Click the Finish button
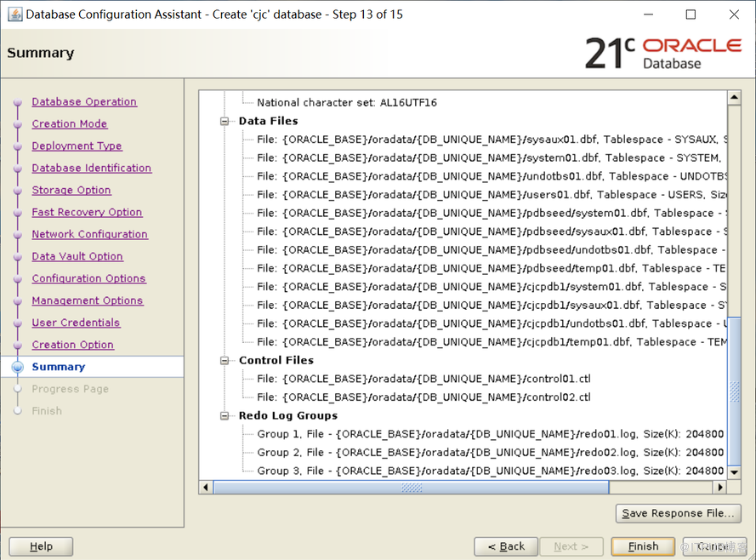This screenshot has height=560, width=756. pos(643,546)
